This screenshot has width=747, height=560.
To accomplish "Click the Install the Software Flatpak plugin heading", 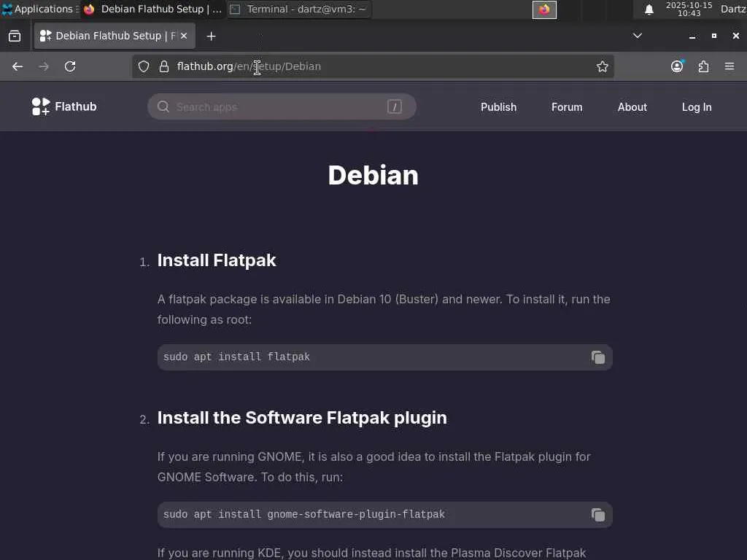I will click(302, 418).
